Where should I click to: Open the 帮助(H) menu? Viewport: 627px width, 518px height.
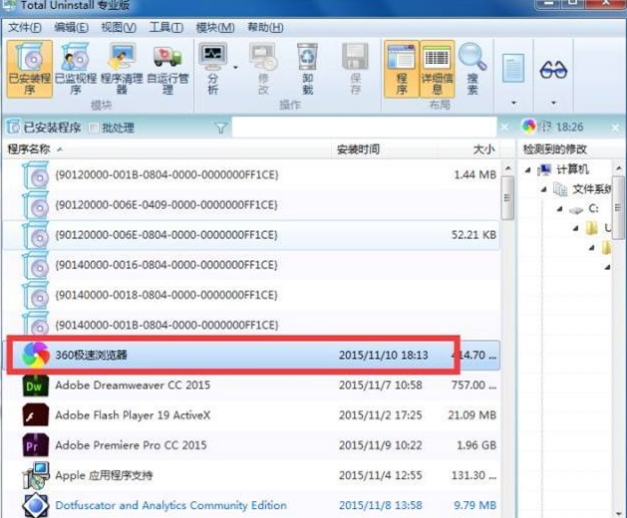(266, 27)
